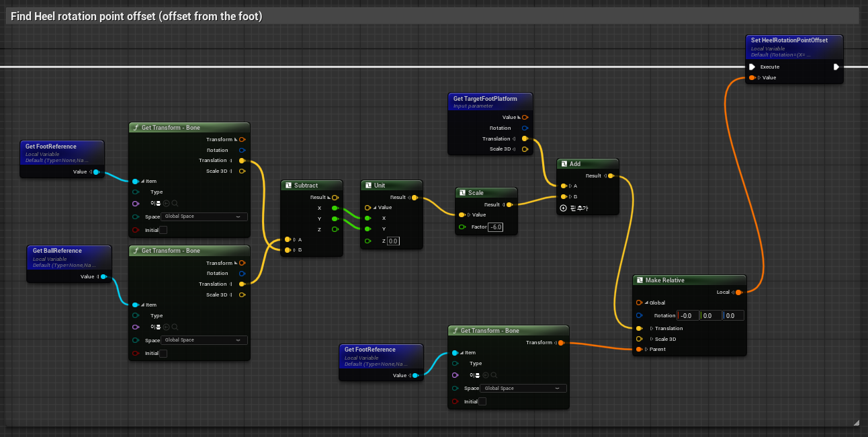Image resolution: width=868 pixels, height=437 pixels.
Task: Click the Local output pin on Make Relative
Action: click(x=738, y=292)
